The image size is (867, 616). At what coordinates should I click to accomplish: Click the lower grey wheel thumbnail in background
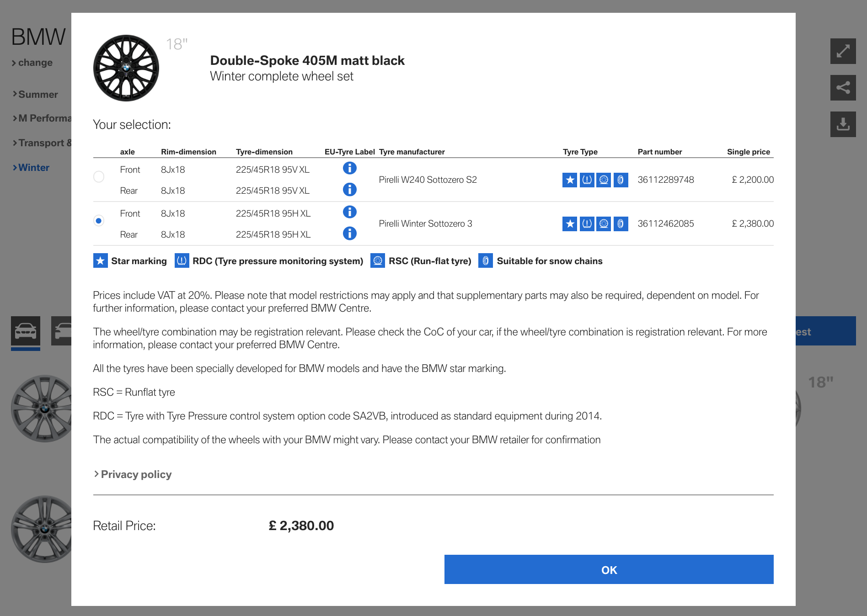pyautogui.click(x=41, y=529)
